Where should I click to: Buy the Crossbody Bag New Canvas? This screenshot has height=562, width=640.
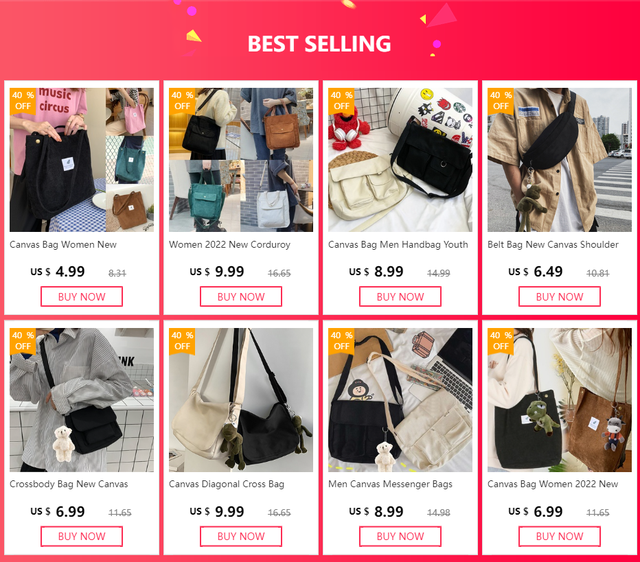(82, 536)
